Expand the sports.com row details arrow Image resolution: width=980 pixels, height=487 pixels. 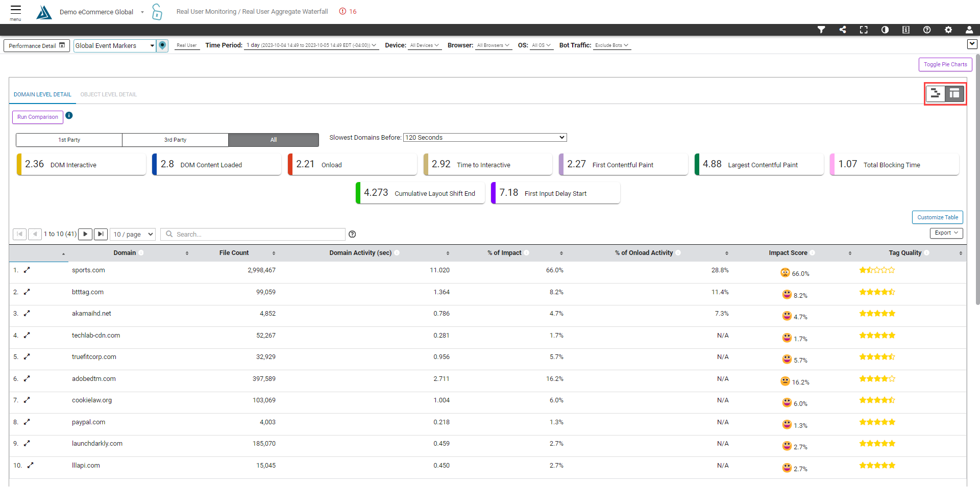tap(27, 270)
